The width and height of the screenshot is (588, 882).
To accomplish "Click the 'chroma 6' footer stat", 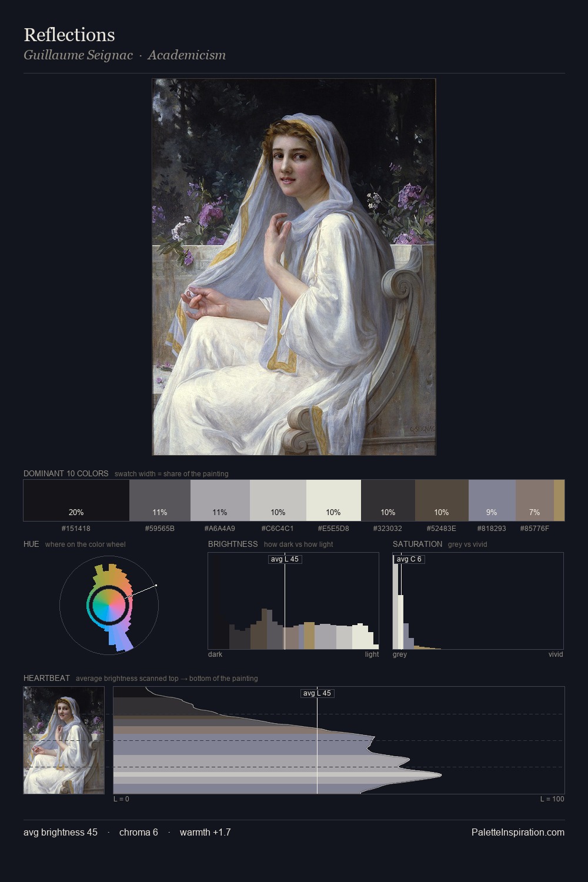I will coord(139,832).
